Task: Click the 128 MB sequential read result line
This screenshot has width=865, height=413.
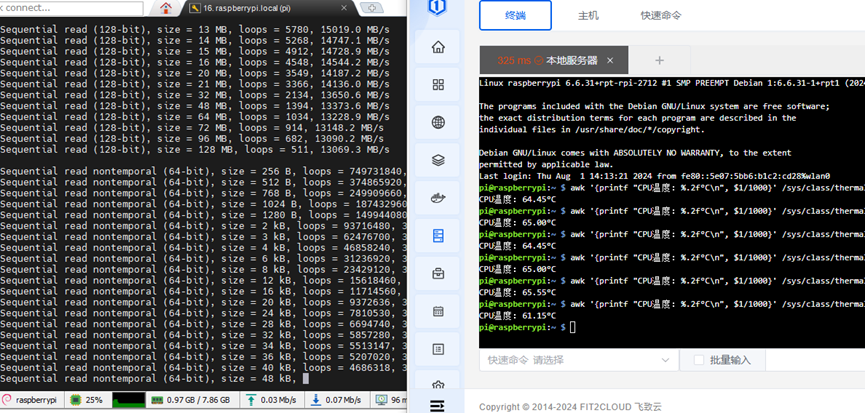Action: coord(195,149)
